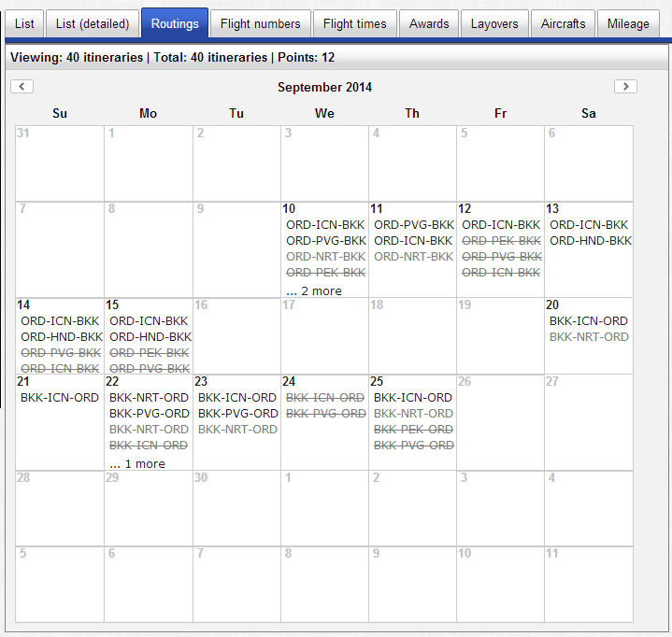The image size is (672, 637).
Task: Select ORD-ICN-BKK on September 13
Action: 589,225
